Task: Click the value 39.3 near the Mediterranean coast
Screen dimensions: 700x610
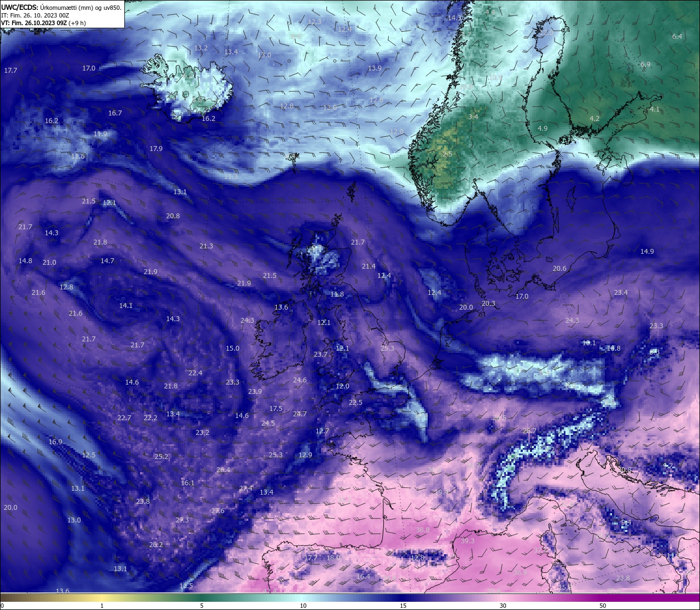Action: (x=468, y=541)
